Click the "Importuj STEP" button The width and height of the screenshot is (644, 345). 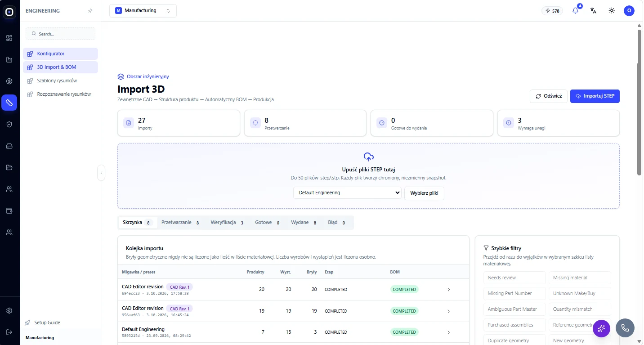pos(595,96)
